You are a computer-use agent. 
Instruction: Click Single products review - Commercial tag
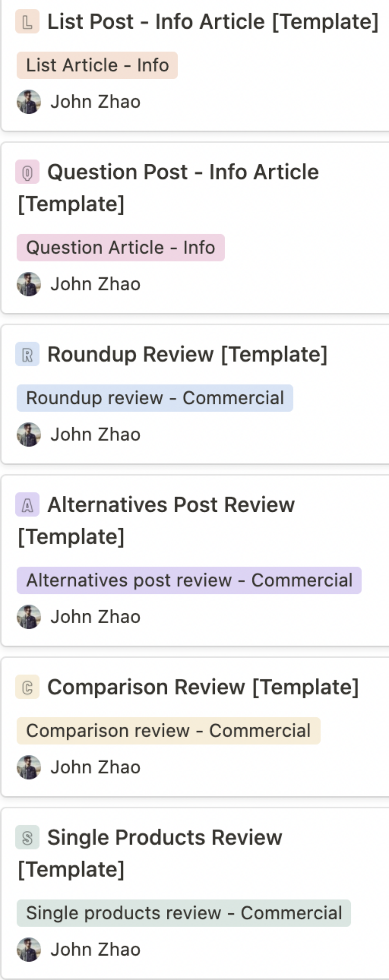pos(184,913)
